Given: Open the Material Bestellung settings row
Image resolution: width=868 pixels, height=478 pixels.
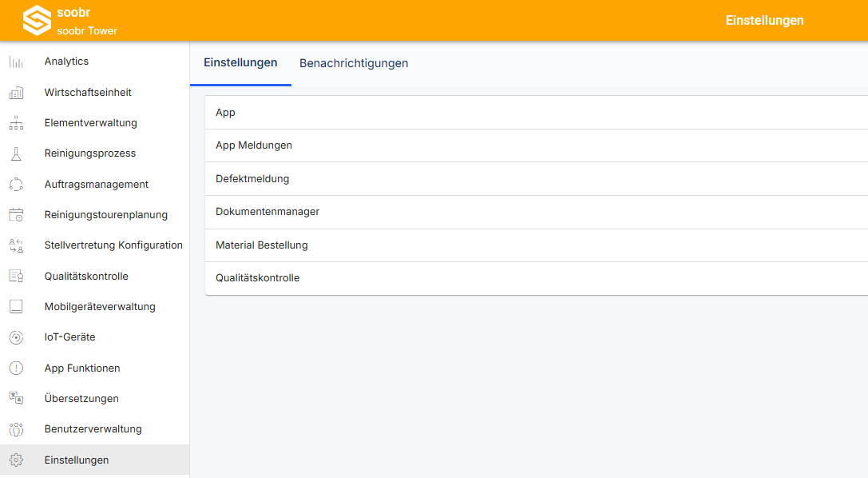Looking at the screenshot, I should coord(537,245).
